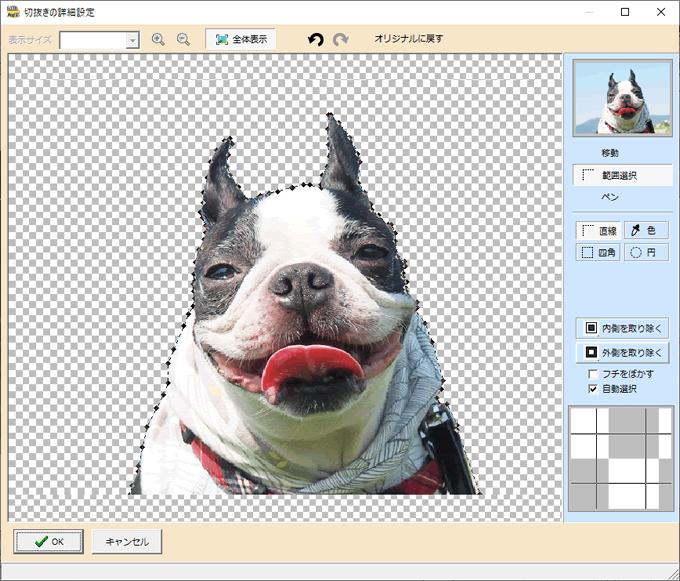Screen dimensions: 680x581
Task: Click 内側を取り除く to remove the inside
Action: pos(623,327)
